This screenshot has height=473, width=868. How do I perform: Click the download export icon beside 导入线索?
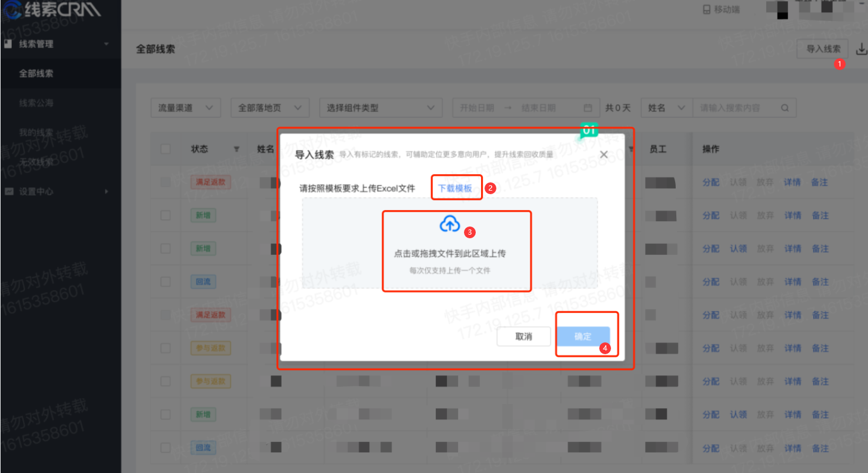pyautogui.click(x=862, y=50)
